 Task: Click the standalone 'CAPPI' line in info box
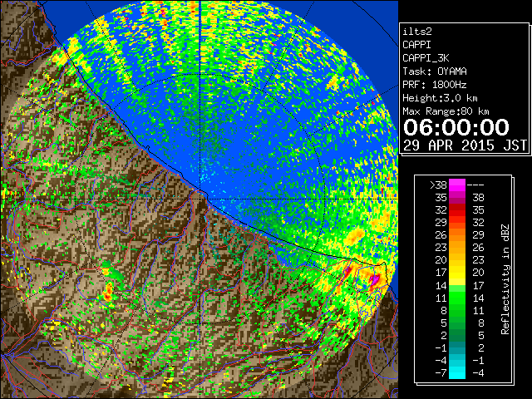click(x=417, y=45)
